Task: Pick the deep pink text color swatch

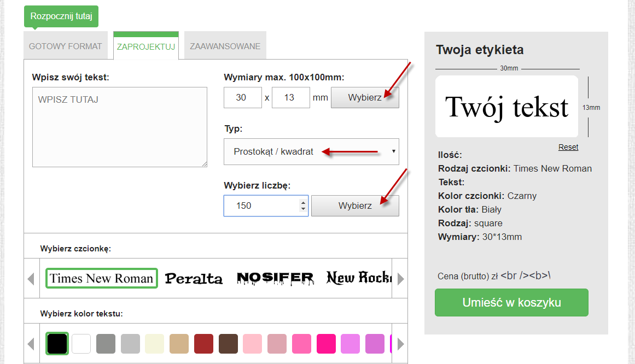Action: tap(326, 344)
